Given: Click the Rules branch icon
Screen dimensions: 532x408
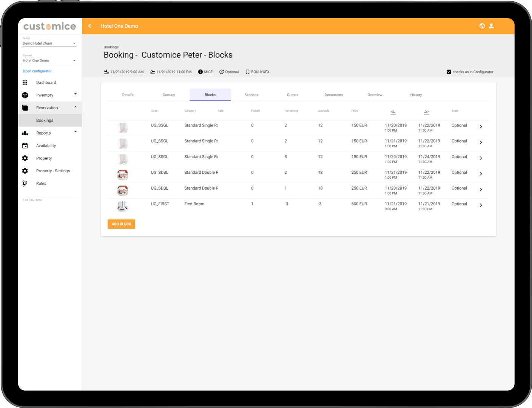Looking at the screenshot, I should (25, 184).
